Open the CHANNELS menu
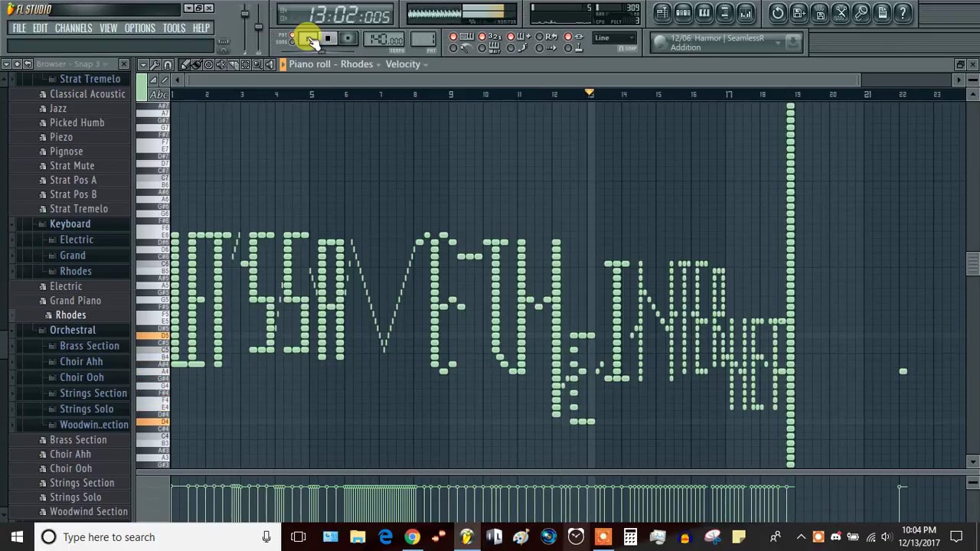Screen dimensions: 980x551 (x=73, y=28)
